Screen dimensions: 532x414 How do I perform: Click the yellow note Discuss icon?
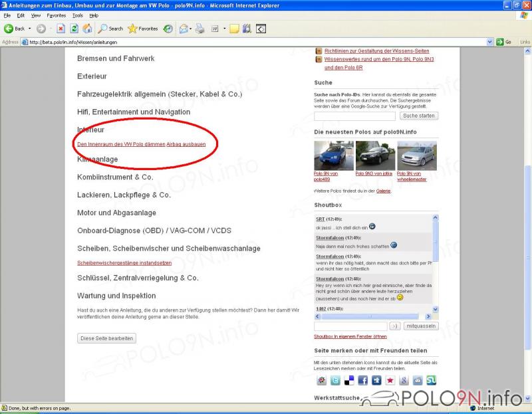[234, 29]
